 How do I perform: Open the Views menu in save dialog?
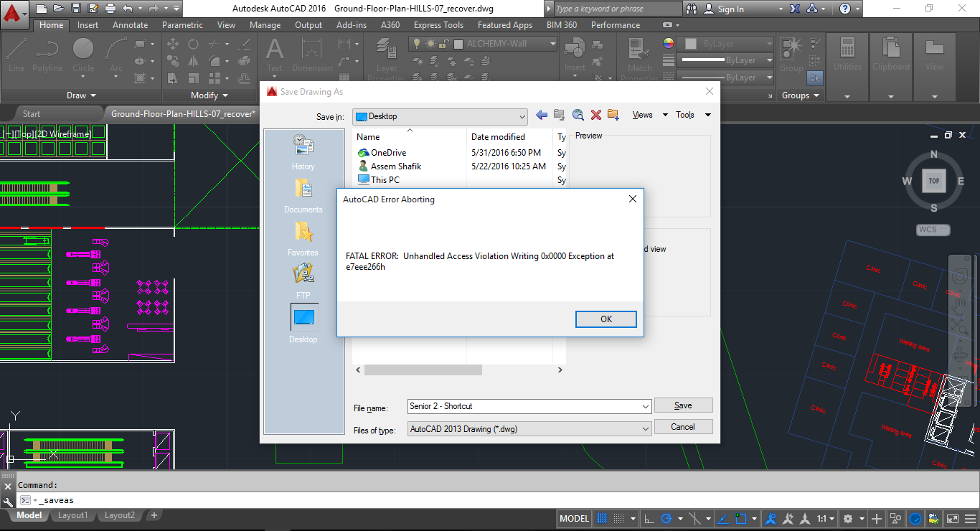650,115
